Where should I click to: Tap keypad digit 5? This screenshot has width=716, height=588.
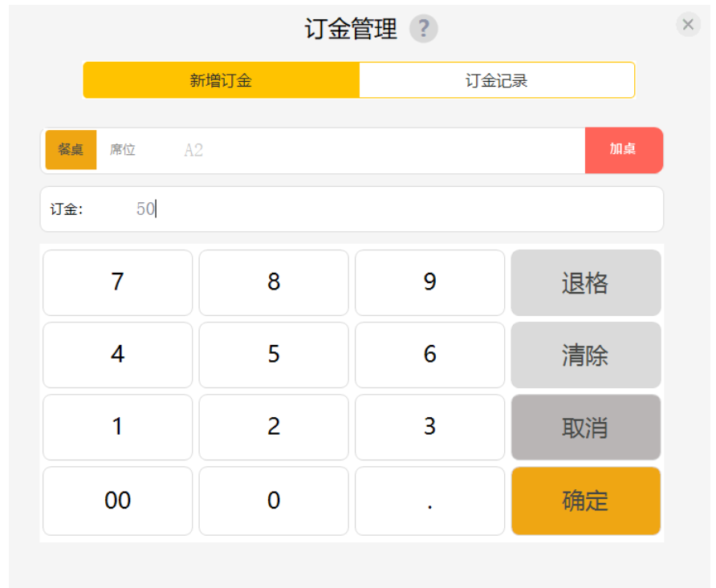pos(274,355)
